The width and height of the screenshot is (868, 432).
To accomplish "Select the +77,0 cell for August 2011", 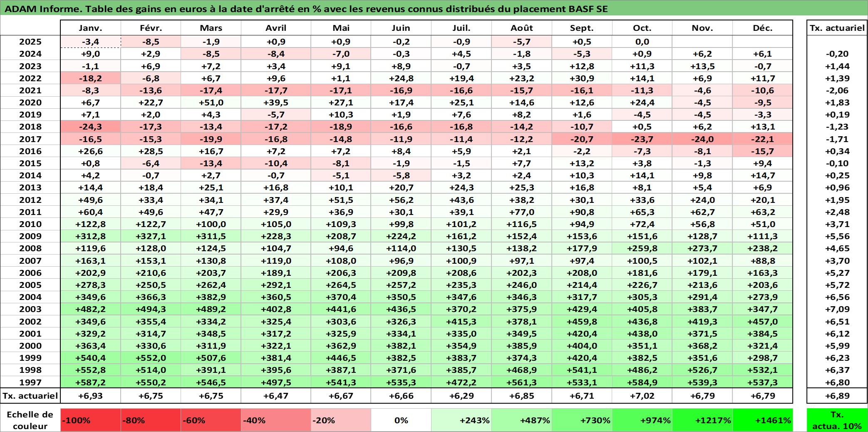I will [x=522, y=212].
